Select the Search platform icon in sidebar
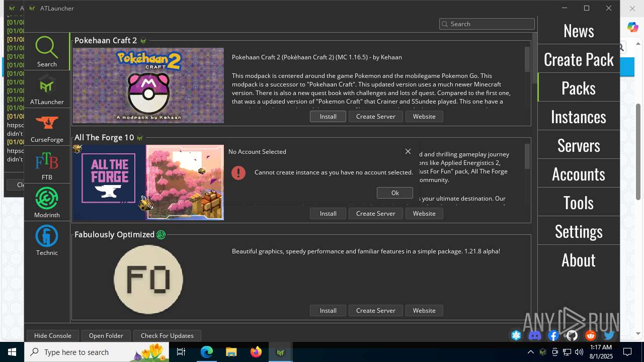The width and height of the screenshot is (644, 362). (47, 52)
